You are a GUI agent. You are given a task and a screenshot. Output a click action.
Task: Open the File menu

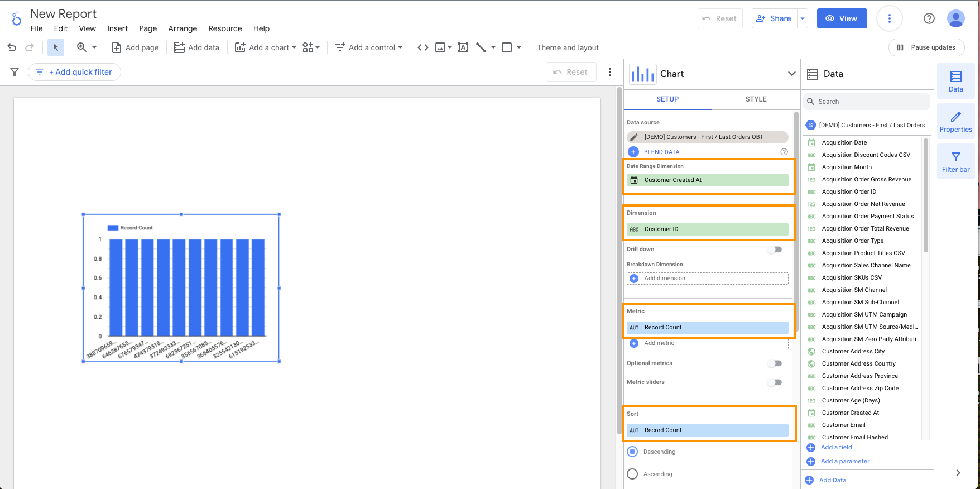coord(37,28)
